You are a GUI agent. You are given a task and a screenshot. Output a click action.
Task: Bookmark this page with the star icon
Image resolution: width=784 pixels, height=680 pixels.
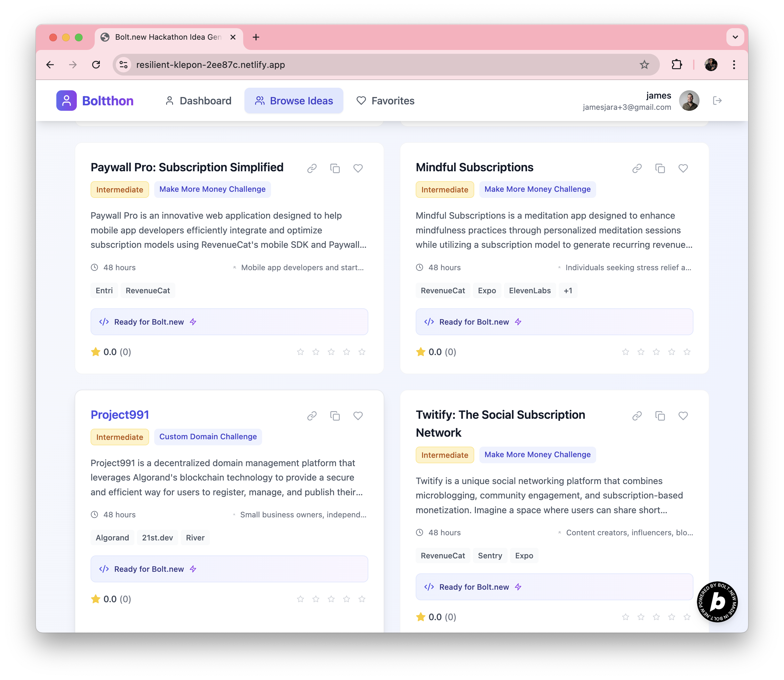tap(644, 64)
